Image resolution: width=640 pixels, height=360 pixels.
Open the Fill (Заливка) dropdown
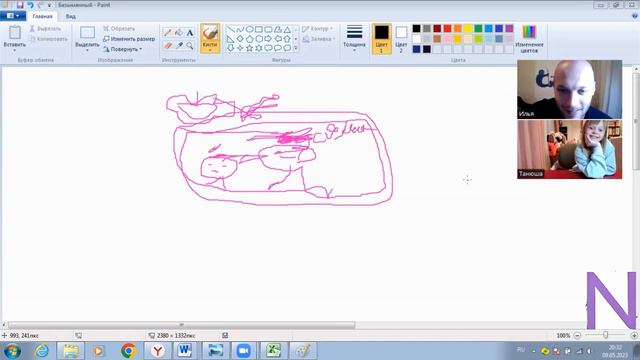(x=319, y=39)
